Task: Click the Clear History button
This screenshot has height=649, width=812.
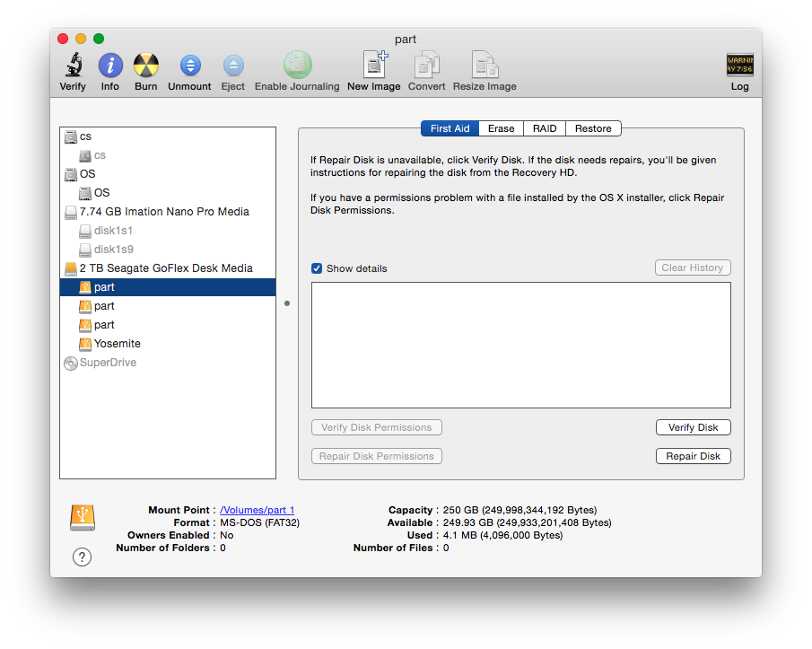Action: point(693,267)
